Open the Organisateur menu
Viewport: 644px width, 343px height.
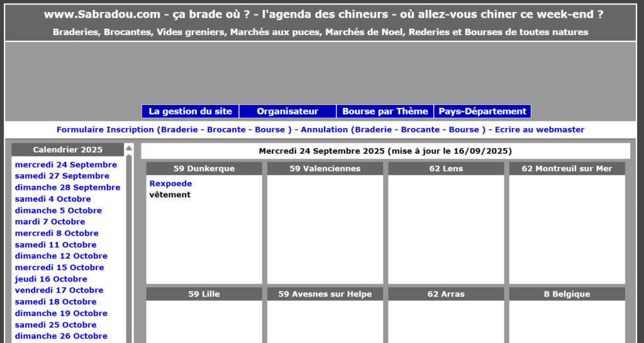pyautogui.click(x=287, y=111)
